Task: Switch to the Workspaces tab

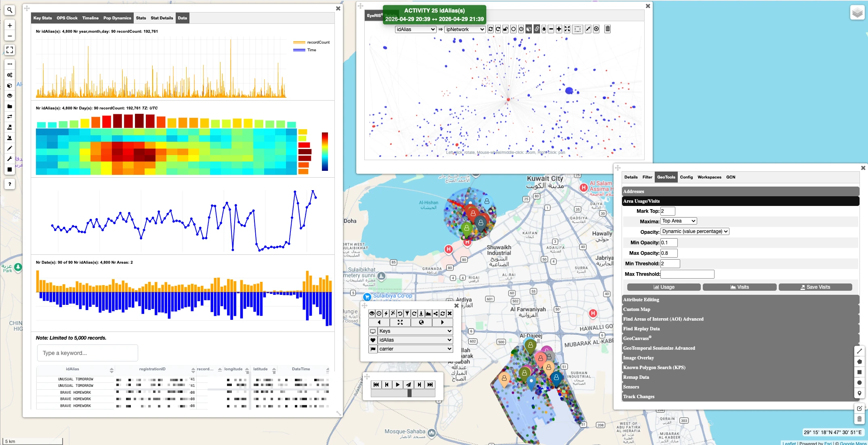Action: pos(709,177)
